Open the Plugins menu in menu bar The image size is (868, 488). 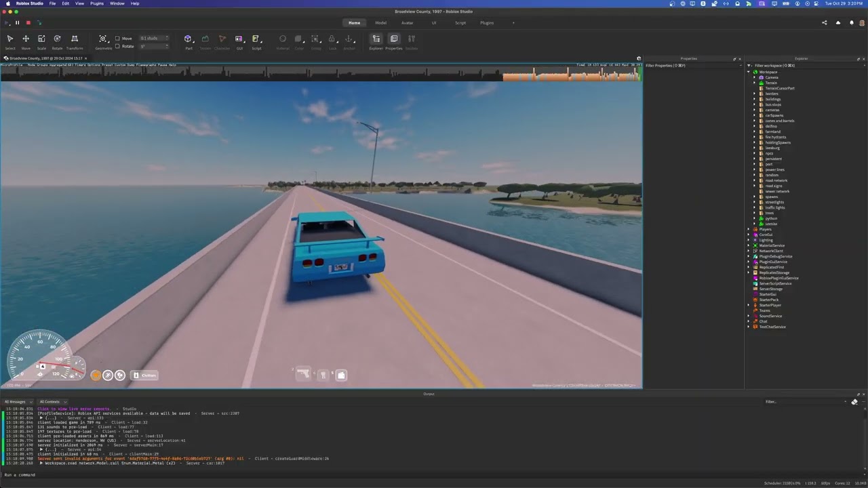tap(97, 3)
